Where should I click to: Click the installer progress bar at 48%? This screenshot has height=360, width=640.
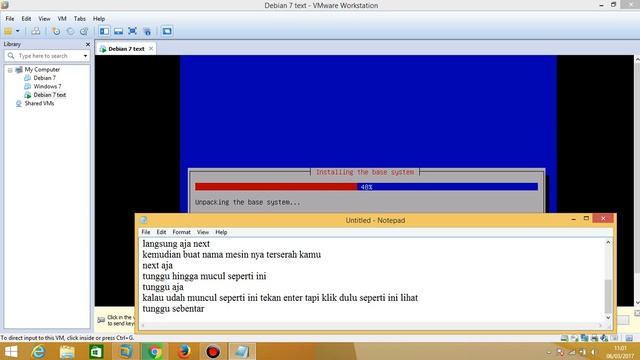[366, 187]
